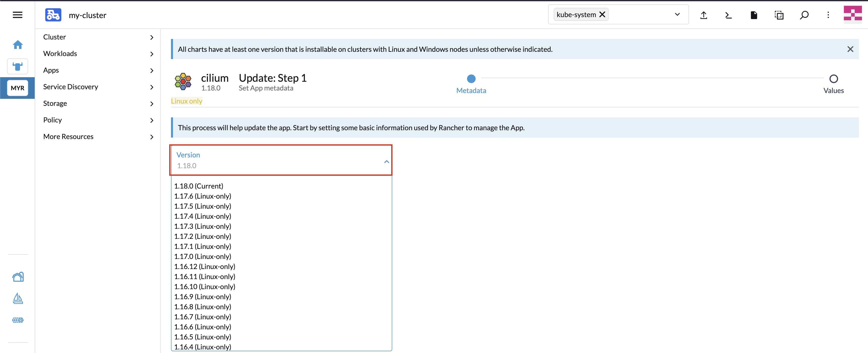Select version 1.16.7 (Linux-only)
Image resolution: width=868 pixels, height=353 pixels.
tap(281, 317)
